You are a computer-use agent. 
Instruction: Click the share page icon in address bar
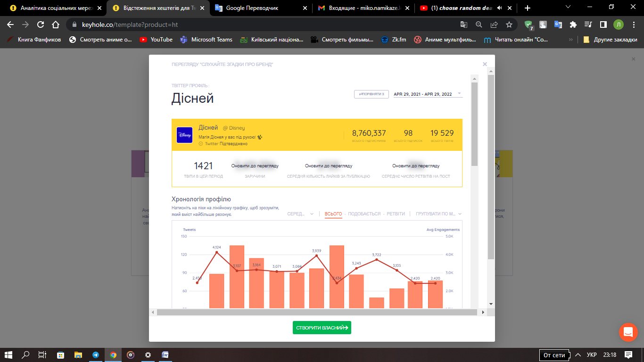[494, 25]
